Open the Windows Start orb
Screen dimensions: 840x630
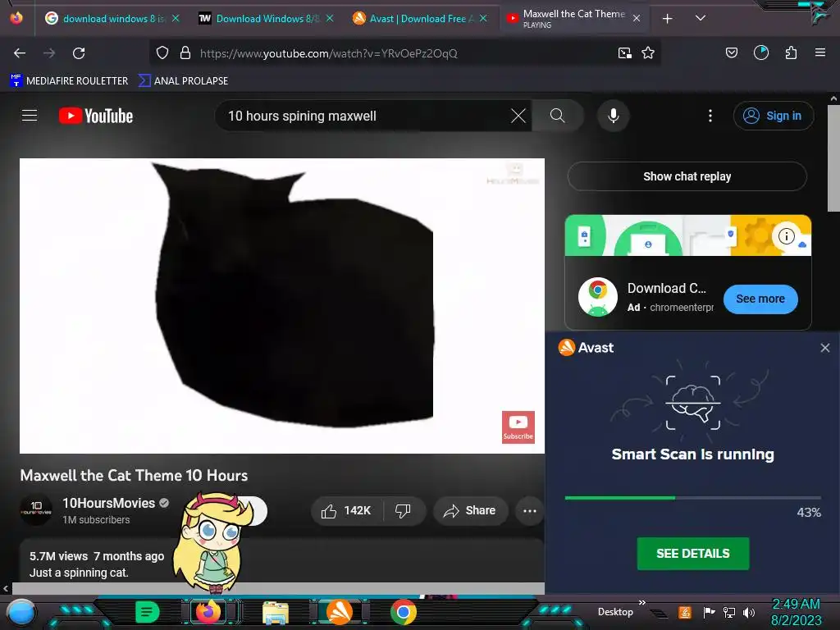click(21, 612)
